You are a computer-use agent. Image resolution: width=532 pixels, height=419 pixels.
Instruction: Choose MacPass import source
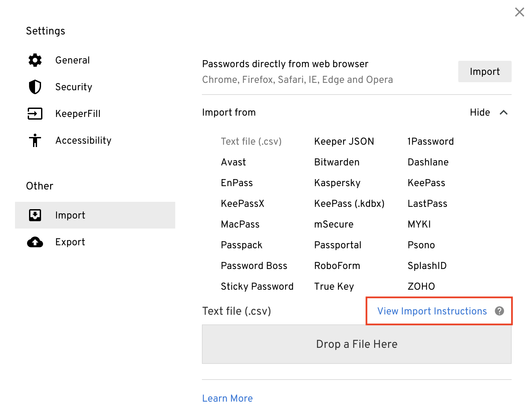(x=240, y=224)
